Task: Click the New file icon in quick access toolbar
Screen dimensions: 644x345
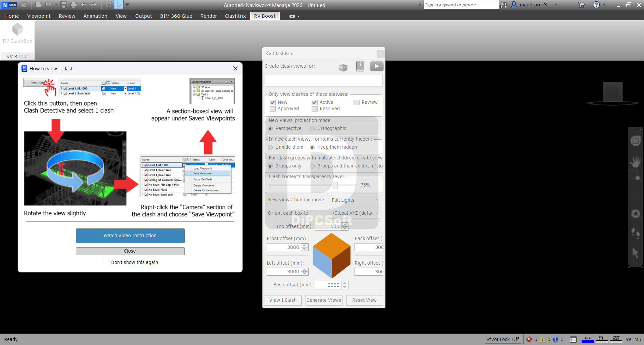Action: tap(39, 5)
